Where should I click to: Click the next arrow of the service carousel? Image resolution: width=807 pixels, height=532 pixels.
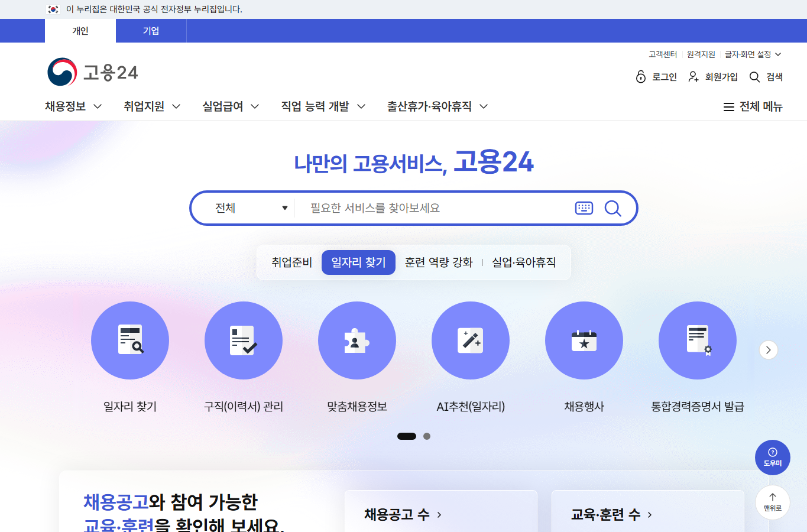click(769, 350)
